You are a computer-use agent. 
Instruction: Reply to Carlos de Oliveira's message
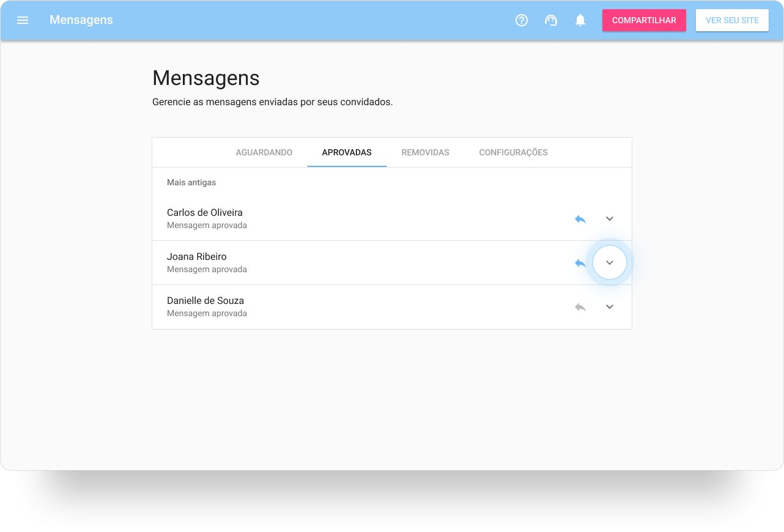click(580, 219)
